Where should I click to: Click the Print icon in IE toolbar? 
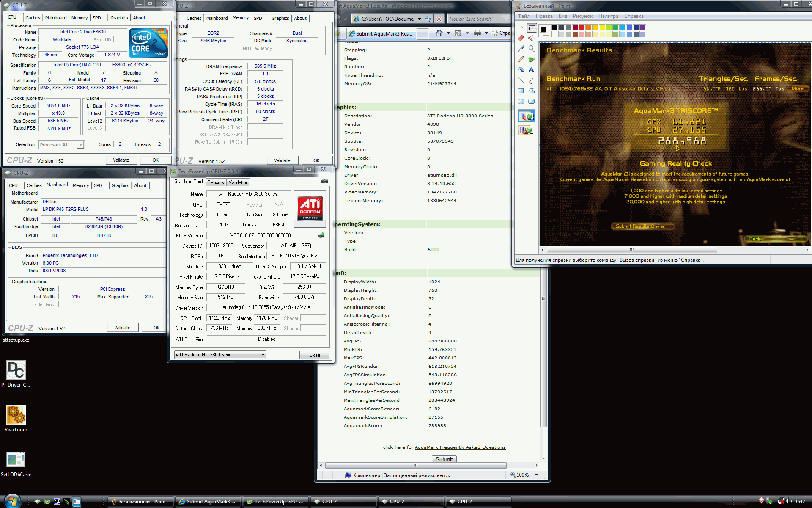point(477,33)
